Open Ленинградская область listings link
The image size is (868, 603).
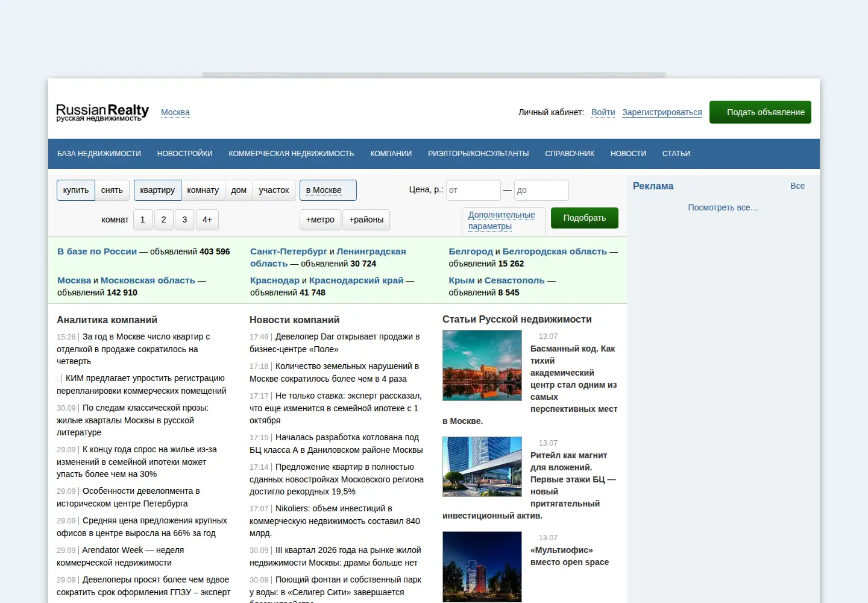coord(329,257)
